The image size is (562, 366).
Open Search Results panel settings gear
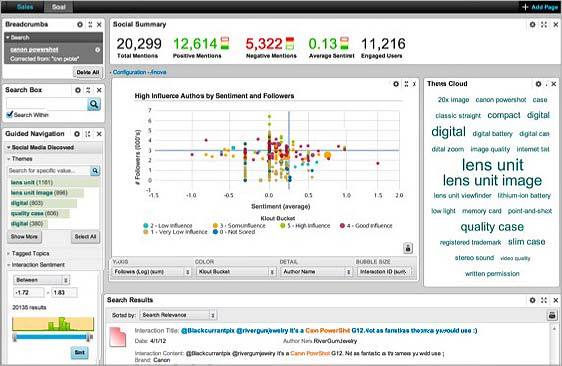point(533,300)
